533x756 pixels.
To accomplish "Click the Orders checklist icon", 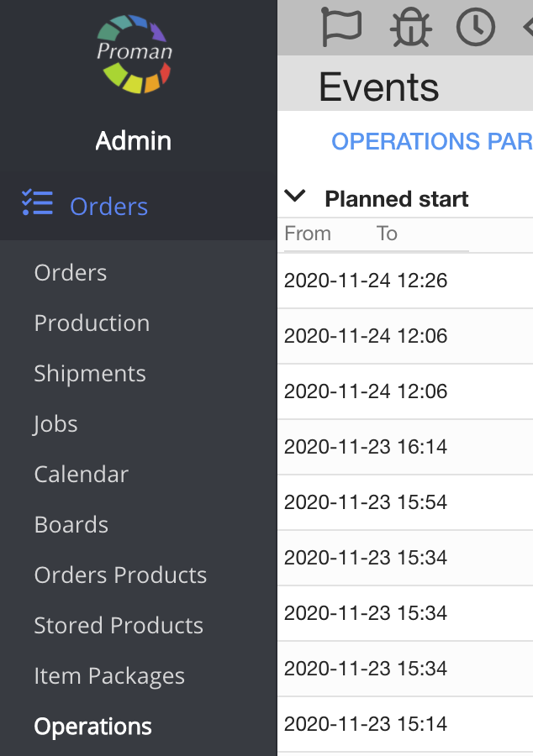I will pos(37,204).
